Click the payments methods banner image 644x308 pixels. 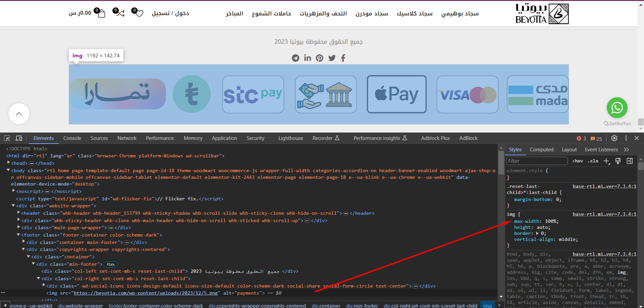tap(319, 94)
